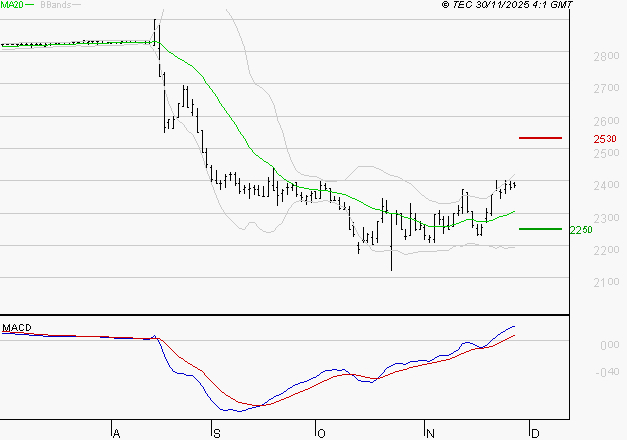The height and width of the screenshot is (440, 627).
Task: Click the green line sample beside MA20
Action: (29, 5)
